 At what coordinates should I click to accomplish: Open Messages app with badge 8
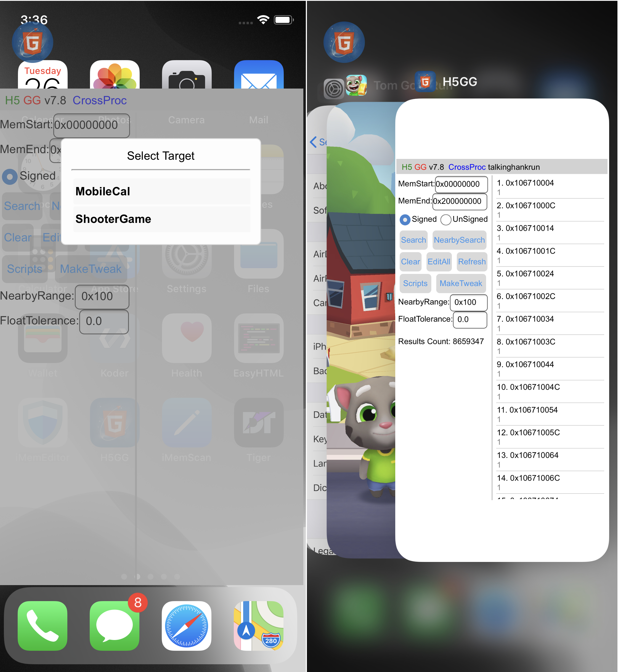pyautogui.click(x=114, y=625)
